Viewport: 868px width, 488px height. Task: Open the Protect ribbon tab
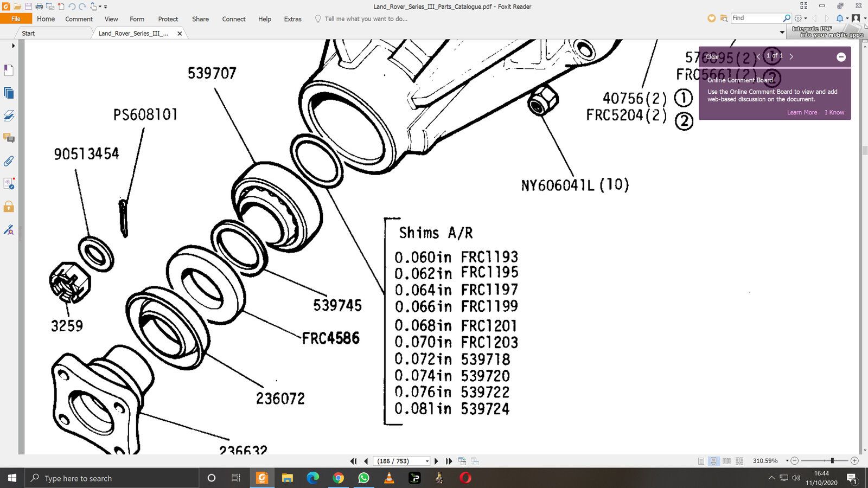(x=168, y=18)
